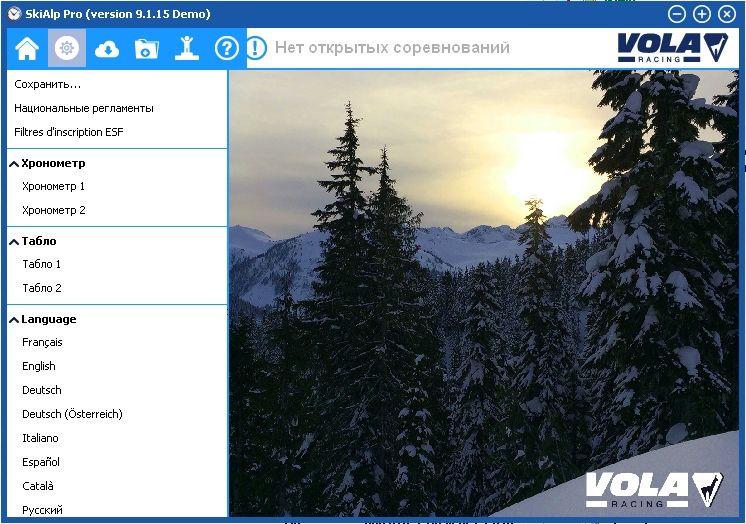Choose the Deutsch language option
The image size is (746, 524).
41,390
